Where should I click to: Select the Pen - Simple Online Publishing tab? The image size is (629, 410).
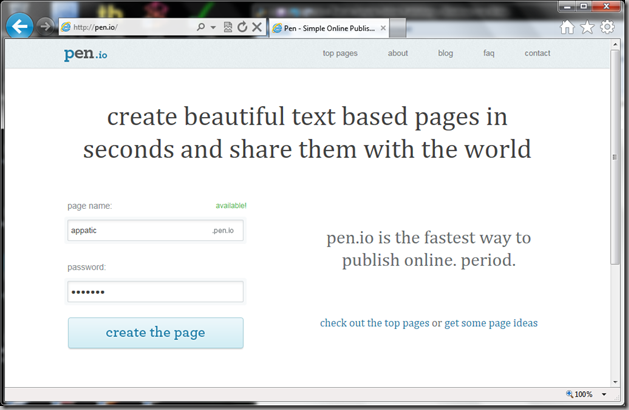tap(329, 28)
